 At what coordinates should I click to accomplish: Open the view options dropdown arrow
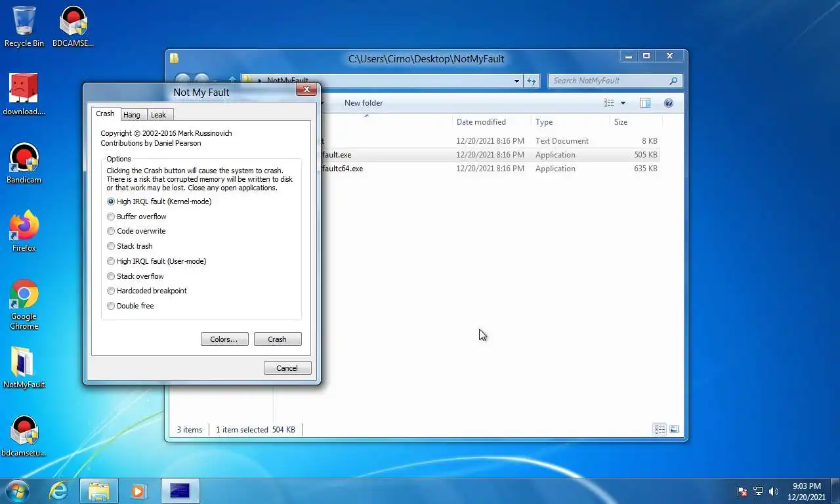[623, 103]
